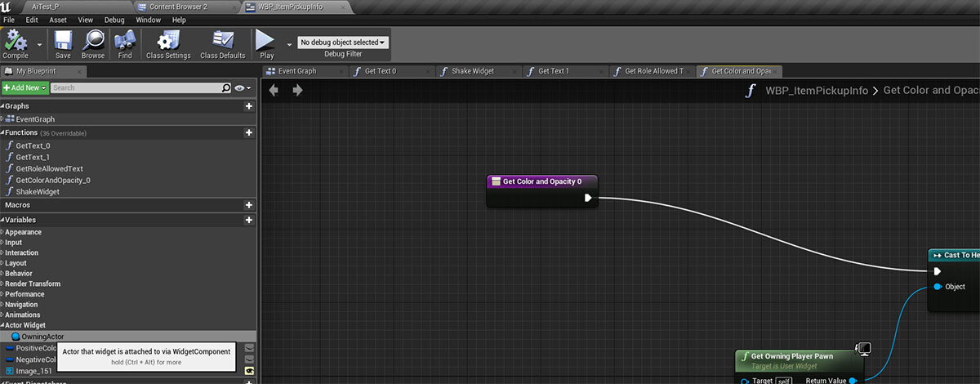Open Class Defaults in the toolbar

[x=222, y=41]
